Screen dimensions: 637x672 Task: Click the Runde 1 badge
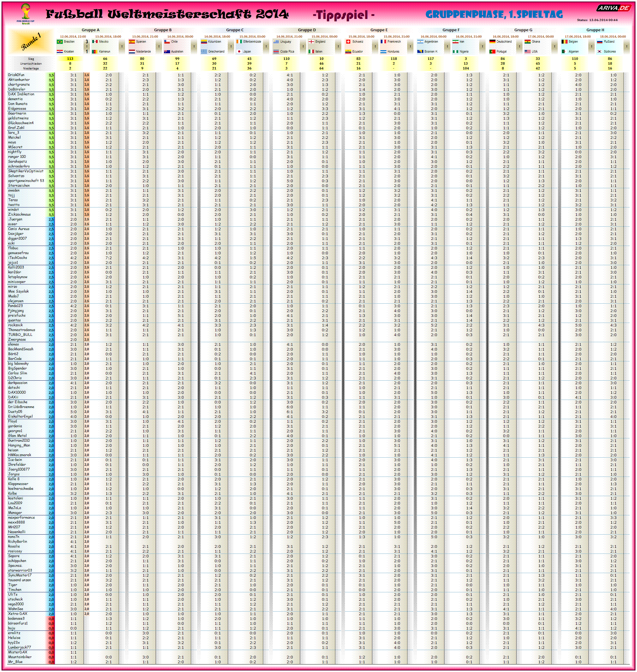coord(31,41)
